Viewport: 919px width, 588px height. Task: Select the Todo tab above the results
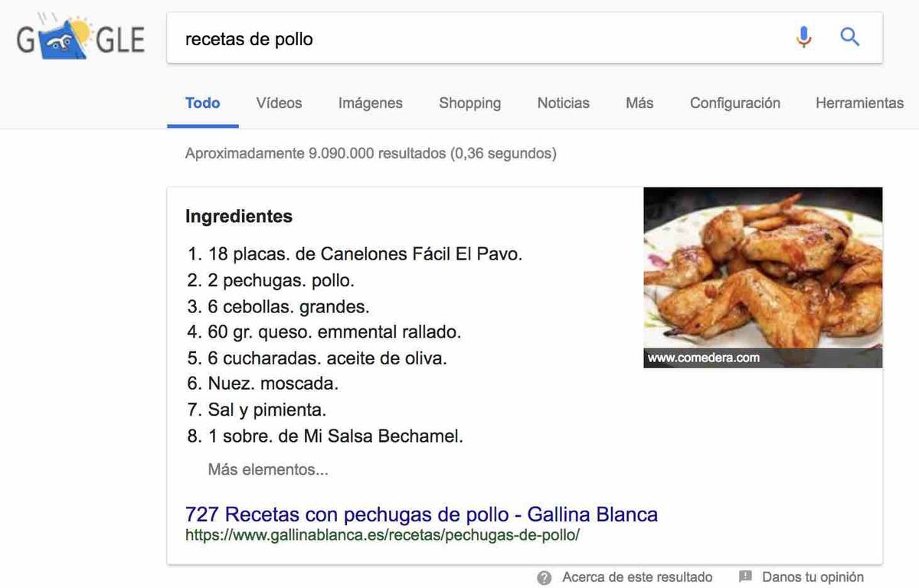point(202,103)
